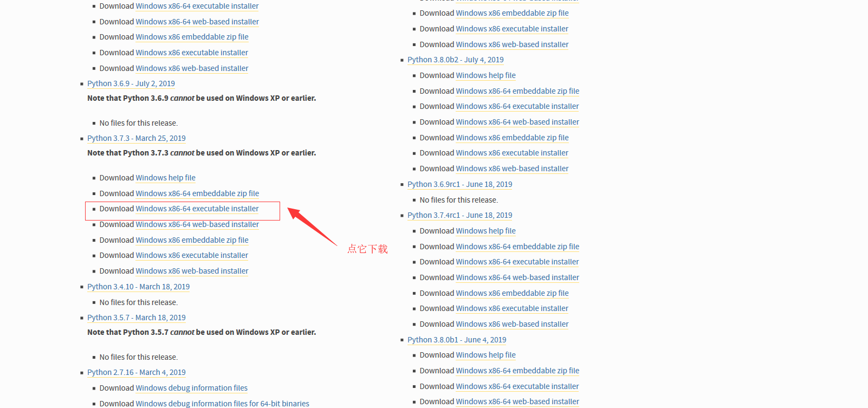Download Python 3.7.4rc1 Windows x86-64 executable installer
The width and height of the screenshot is (868, 408).
click(517, 262)
